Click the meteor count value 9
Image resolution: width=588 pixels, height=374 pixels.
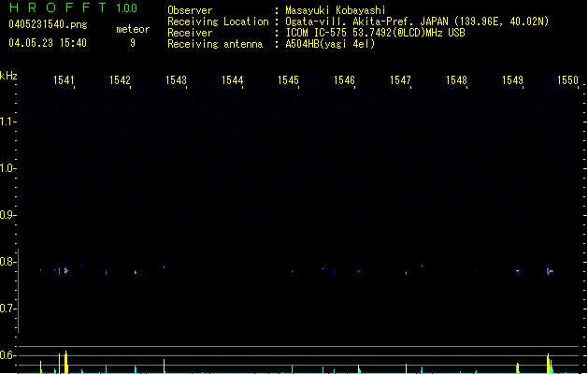pos(133,43)
